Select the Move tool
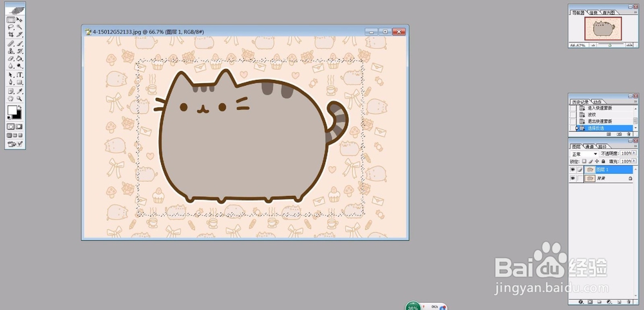 19,20
